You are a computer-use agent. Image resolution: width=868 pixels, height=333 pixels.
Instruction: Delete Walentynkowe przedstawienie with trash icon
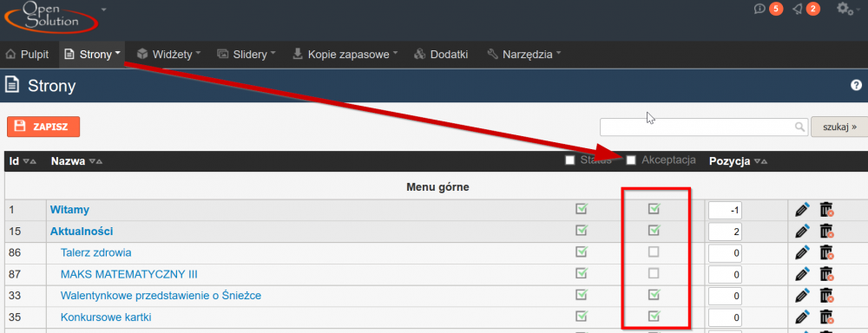pyautogui.click(x=826, y=296)
